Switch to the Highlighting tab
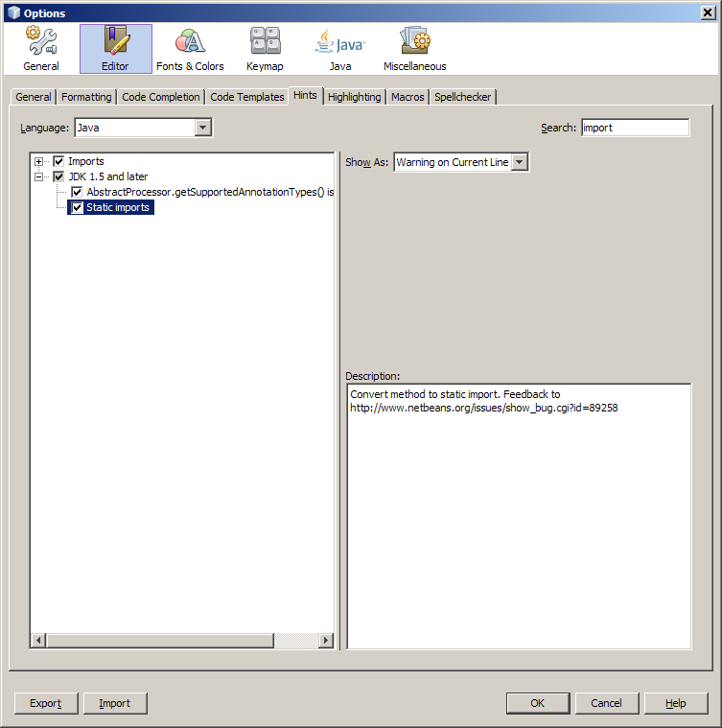Screen dimensions: 722x728 355,97
